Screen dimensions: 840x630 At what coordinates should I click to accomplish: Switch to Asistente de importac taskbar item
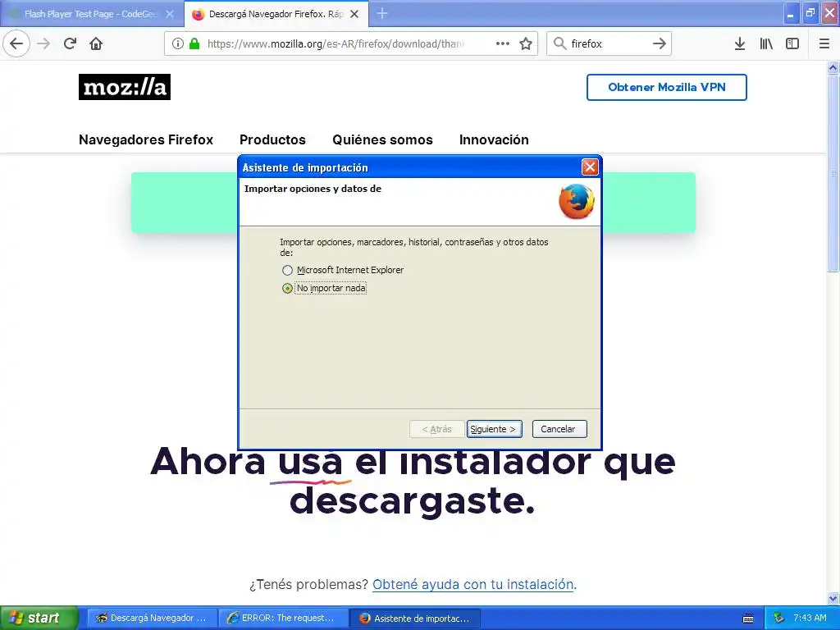pos(415,619)
